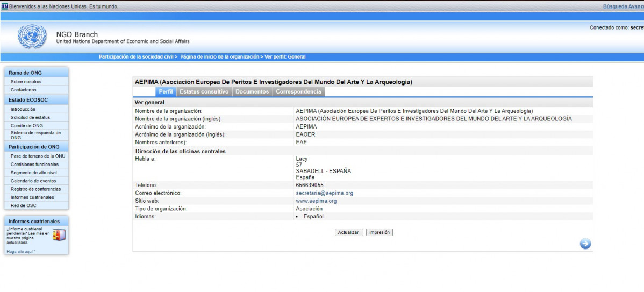The image size is (644, 292).
Task: Click the secretaria@aepima.org email link
Action: [x=325, y=193]
